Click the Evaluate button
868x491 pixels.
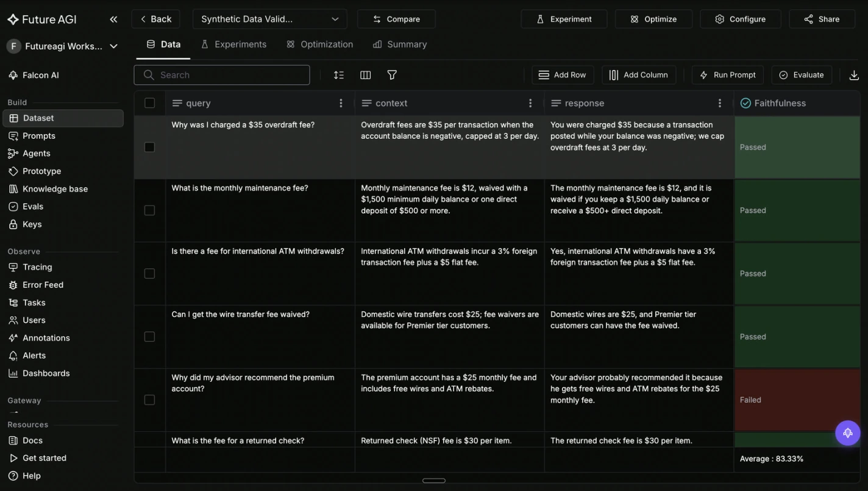point(802,75)
